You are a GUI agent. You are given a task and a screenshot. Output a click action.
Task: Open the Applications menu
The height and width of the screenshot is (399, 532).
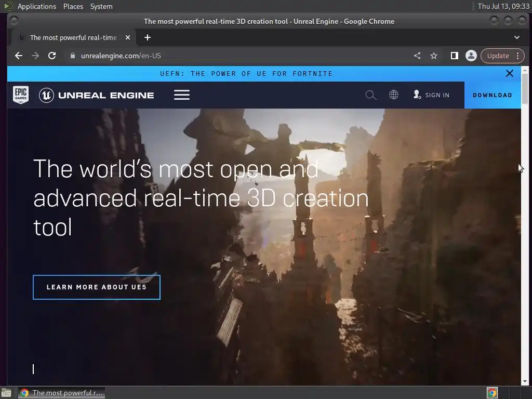37,6
